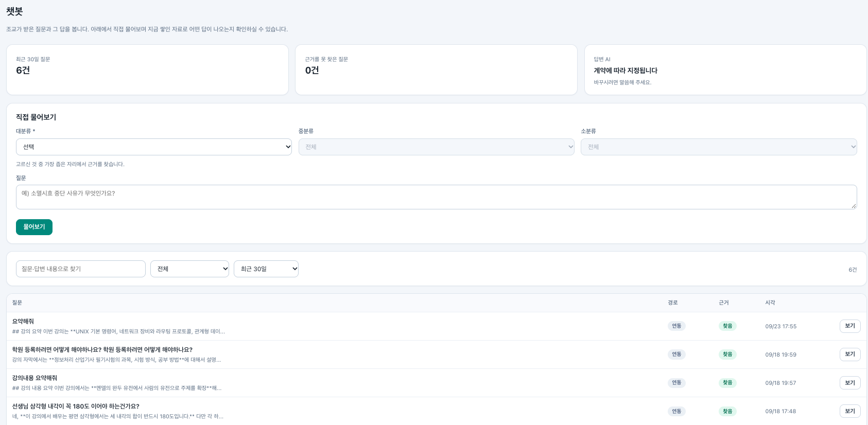Click the 찾음 badge in the first row
Image resolution: width=868 pixels, height=425 pixels.
pyautogui.click(x=727, y=326)
